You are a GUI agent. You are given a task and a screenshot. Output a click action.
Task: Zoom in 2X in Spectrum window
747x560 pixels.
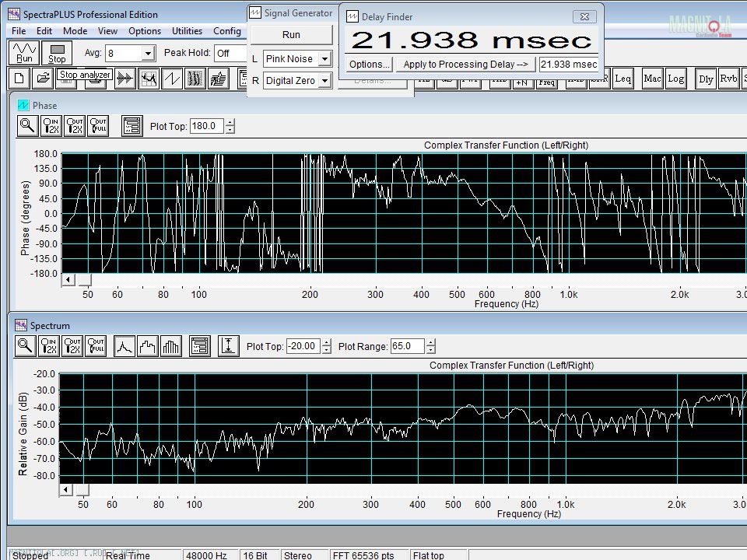[x=48, y=345]
